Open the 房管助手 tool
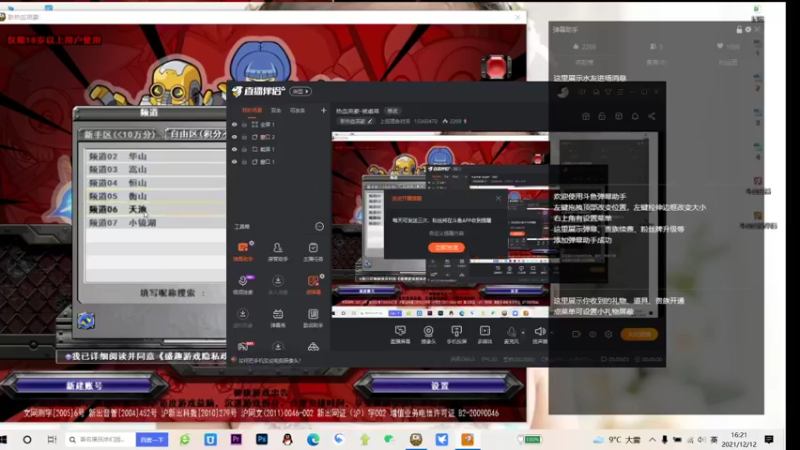Image resolution: width=800 pixels, height=450 pixels. pyautogui.click(x=278, y=251)
